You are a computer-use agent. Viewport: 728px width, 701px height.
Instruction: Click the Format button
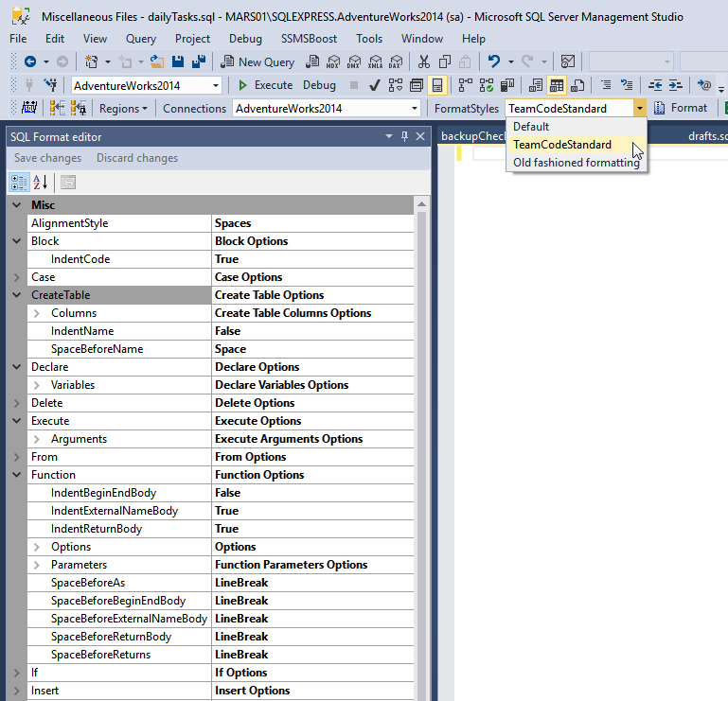[x=681, y=108]
